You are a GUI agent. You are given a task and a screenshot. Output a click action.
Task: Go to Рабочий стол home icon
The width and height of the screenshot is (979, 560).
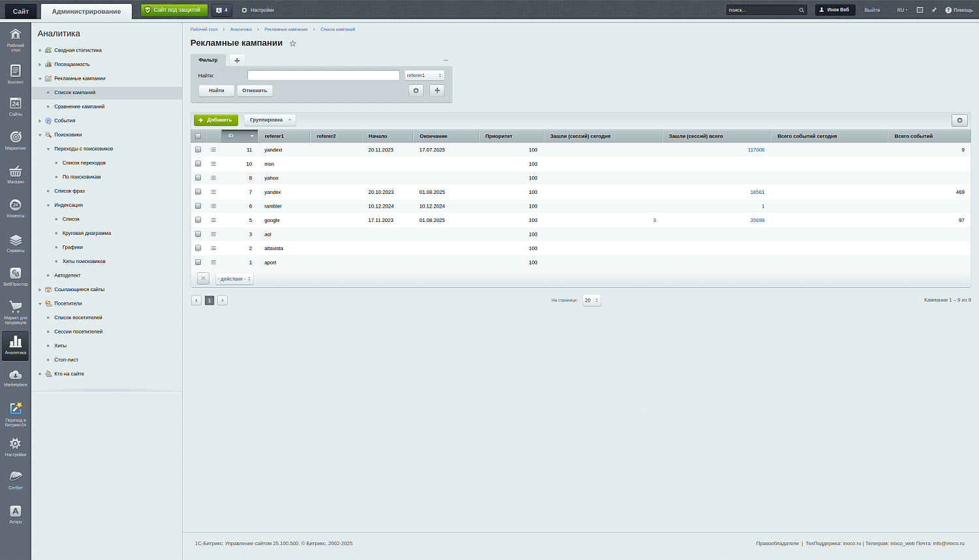15,38
